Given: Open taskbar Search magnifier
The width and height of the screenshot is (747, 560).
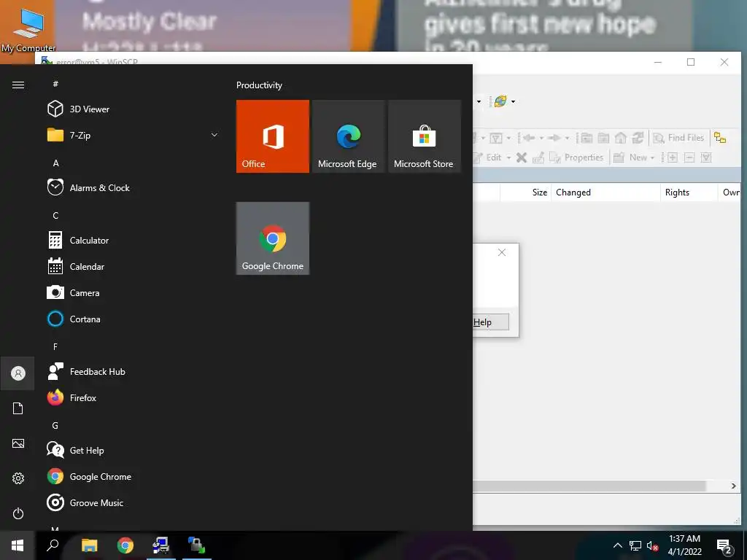Looking at the screenshot, I should tap(53, 545).
